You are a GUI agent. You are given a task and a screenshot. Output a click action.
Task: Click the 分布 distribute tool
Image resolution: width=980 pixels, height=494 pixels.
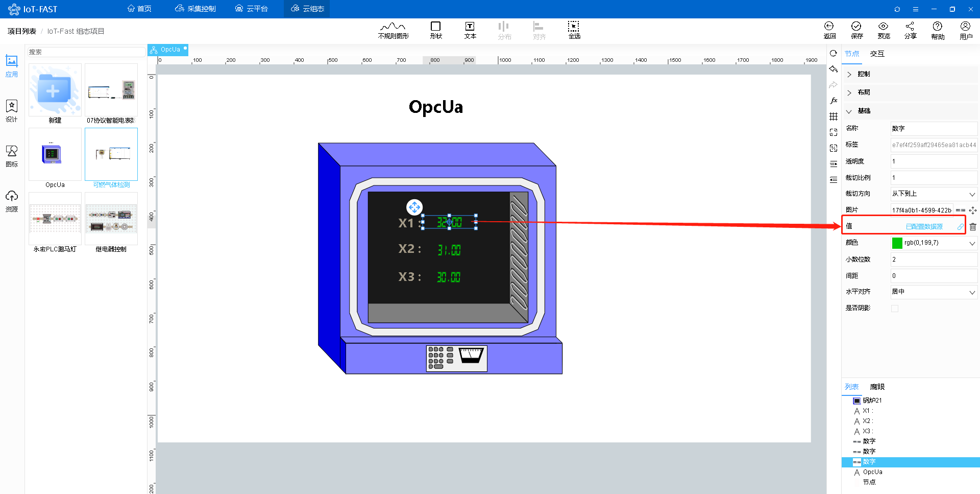(504, 31)
